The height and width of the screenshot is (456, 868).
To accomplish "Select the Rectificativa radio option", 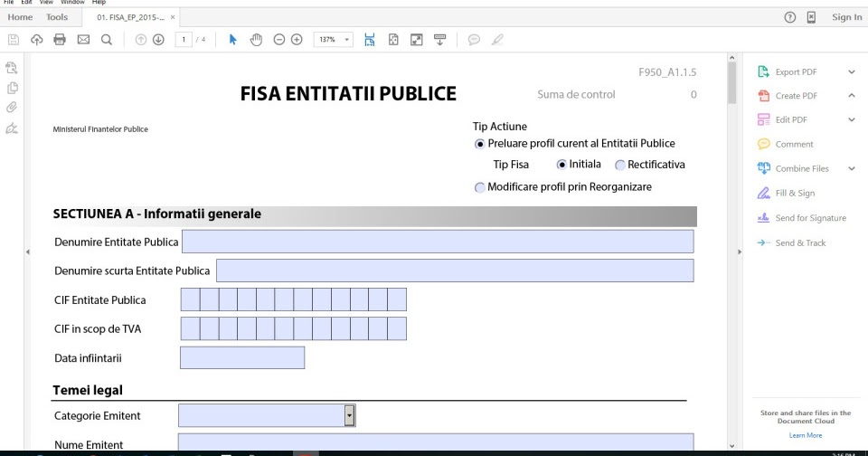I will (x=620, y=165).
